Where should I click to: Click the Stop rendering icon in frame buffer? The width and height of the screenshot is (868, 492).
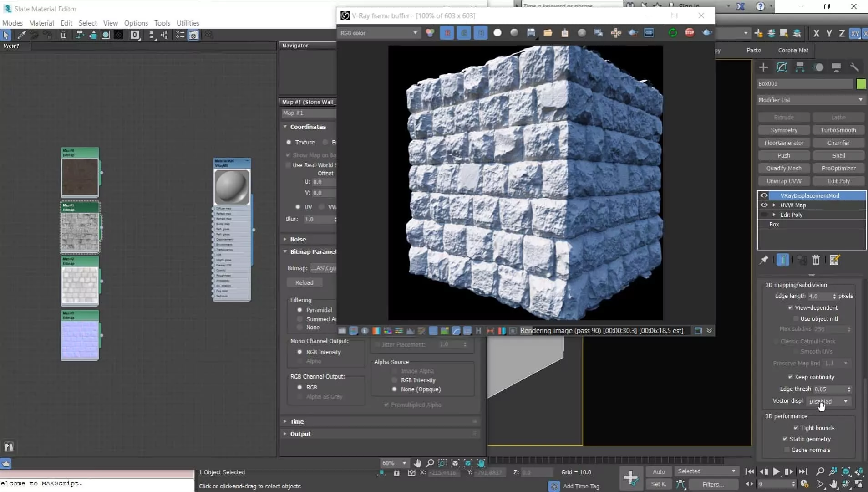click(690, 33)
